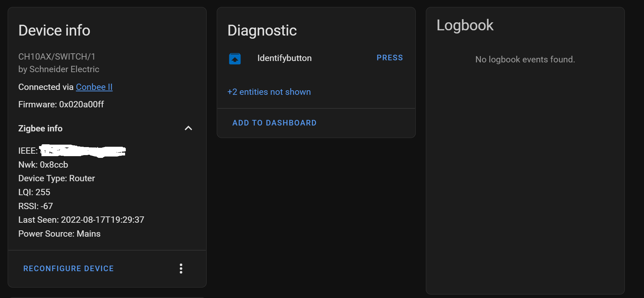Click the Last Seen timestamp line
The width and height of the screenshot is (644, 298).
click(x=81, y=220)
